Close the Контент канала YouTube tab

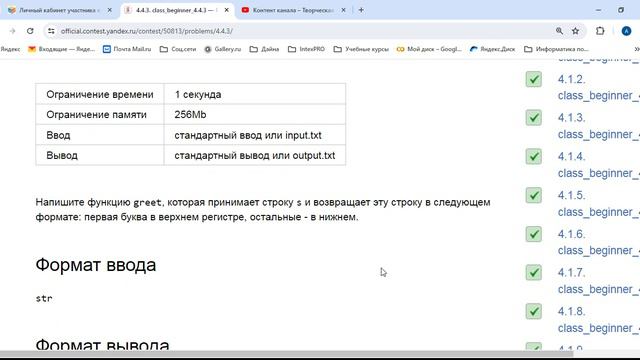coord(343,10)
